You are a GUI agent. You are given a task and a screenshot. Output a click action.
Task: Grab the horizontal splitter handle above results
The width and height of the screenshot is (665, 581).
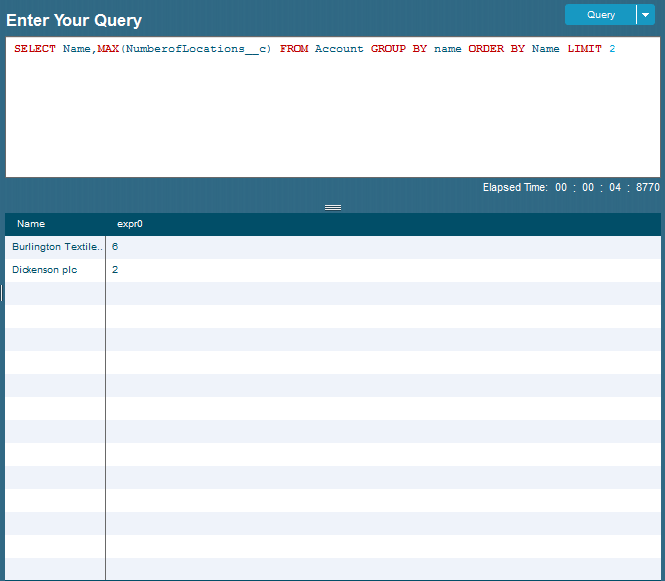coord(333,207)
